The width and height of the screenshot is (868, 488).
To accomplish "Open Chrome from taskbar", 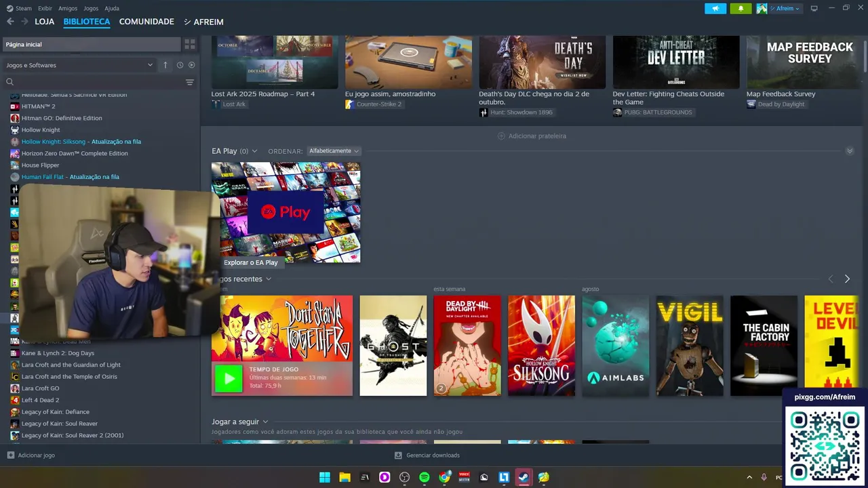I will [444, 477].
